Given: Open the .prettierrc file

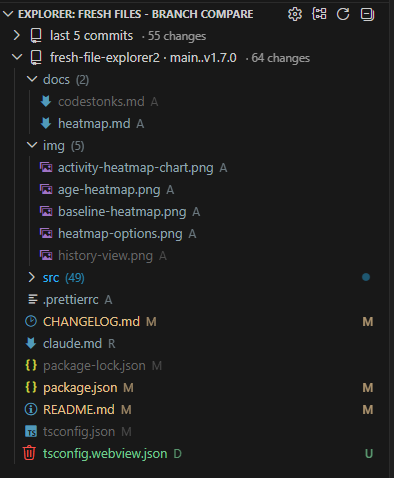Looking at the screenshot, I should pos(71,300).
